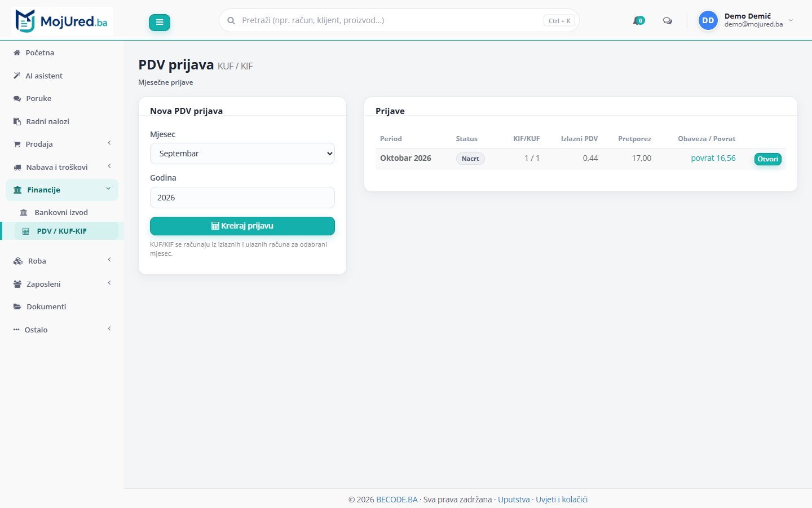Expand the Nabava i troškovi chevron
The height and width of the screenshot is (508, 812).
[109, 166]
